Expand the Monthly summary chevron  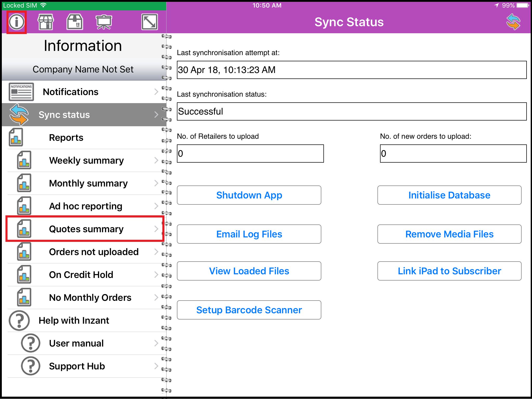pos(156,183)
